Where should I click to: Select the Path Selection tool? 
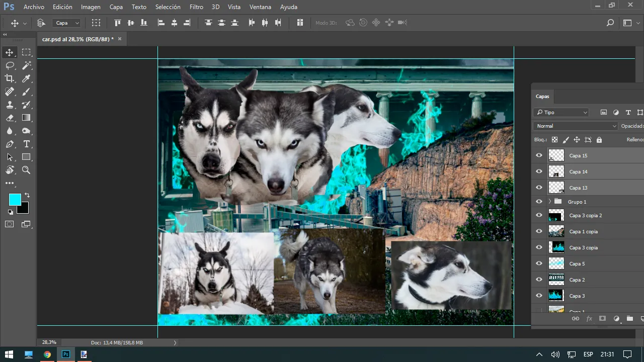pyautogui.click(x=10, y=157)
